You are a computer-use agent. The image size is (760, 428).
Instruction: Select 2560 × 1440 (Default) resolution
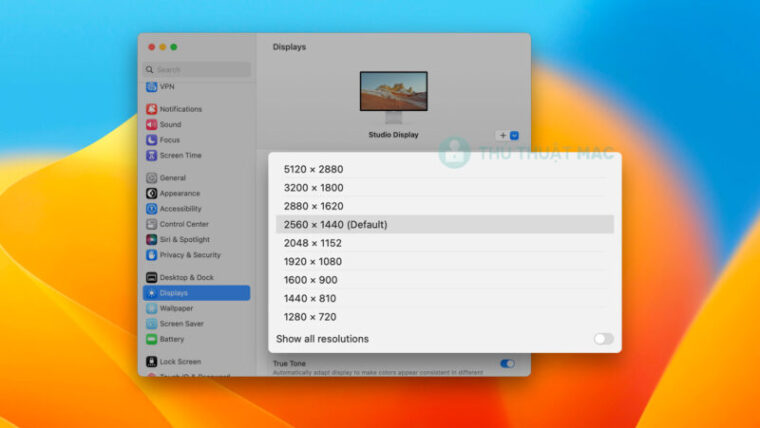(x=444, y=224)
